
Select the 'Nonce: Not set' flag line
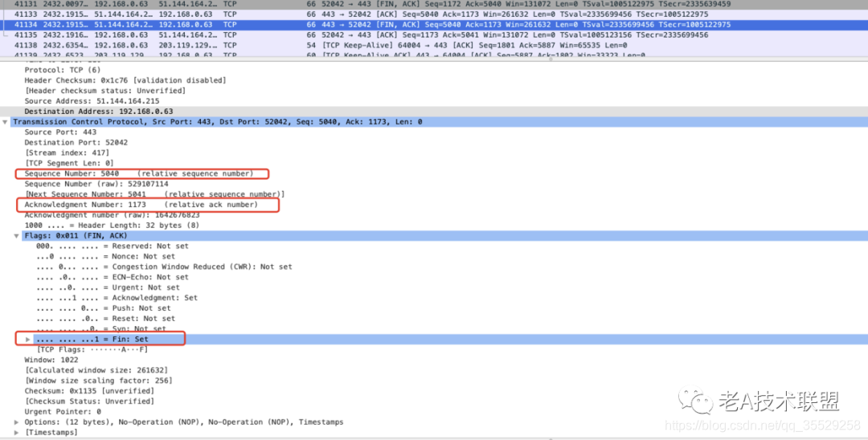point(106,256)
